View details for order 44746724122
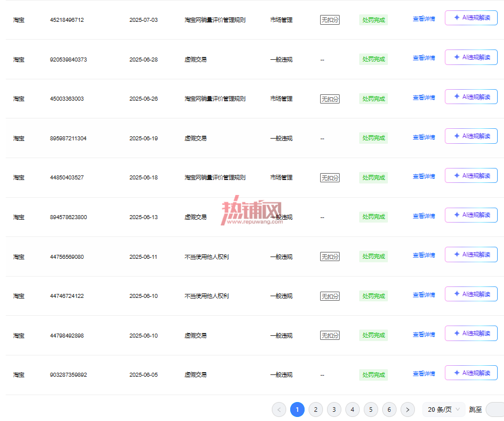The image size is (504, 421). click(x=424, y=295)
